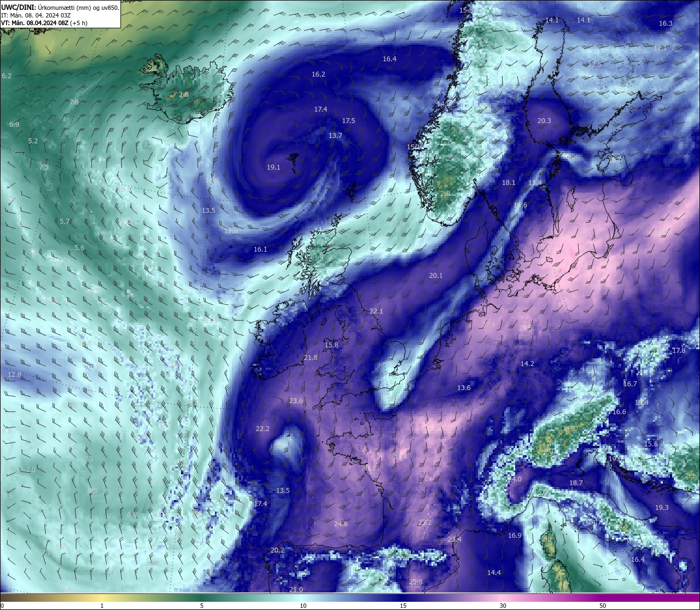700x610 pixels.
Task: Click the 16.1 value west of Scotland
Action: coord(260,249)
